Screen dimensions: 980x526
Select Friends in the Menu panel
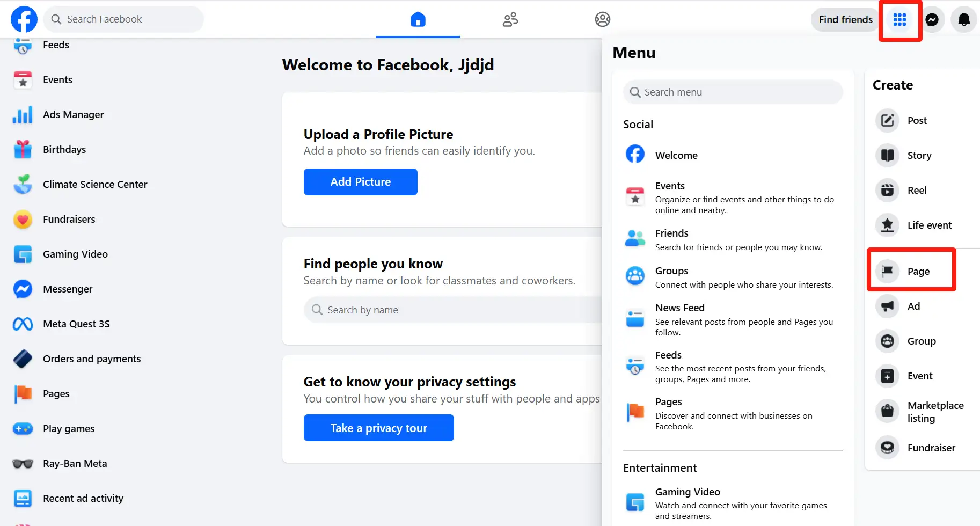[733, 239]
